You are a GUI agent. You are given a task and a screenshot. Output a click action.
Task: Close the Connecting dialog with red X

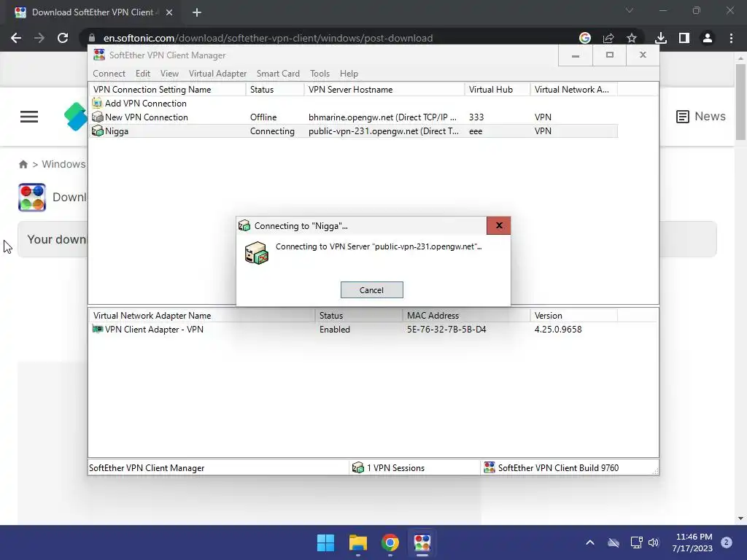499,225
